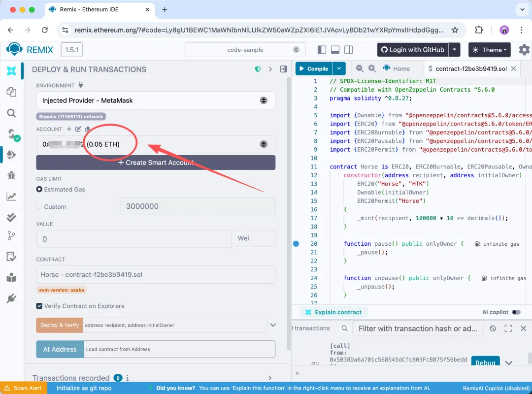Viewport: 532px width, 394px height.
Task: Click the Deploy & Verify button
Action: point(60,325)
